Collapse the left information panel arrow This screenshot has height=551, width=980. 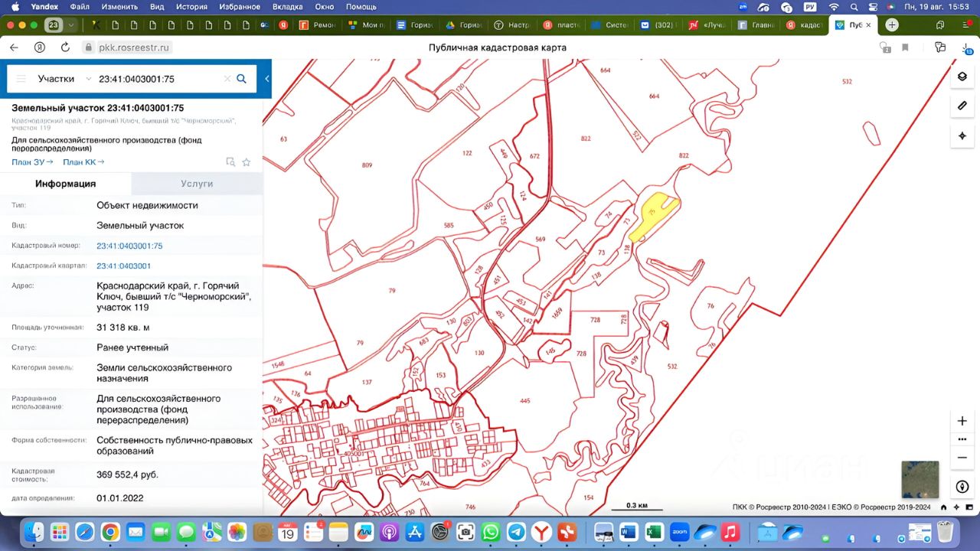click(x=266, y=79)
